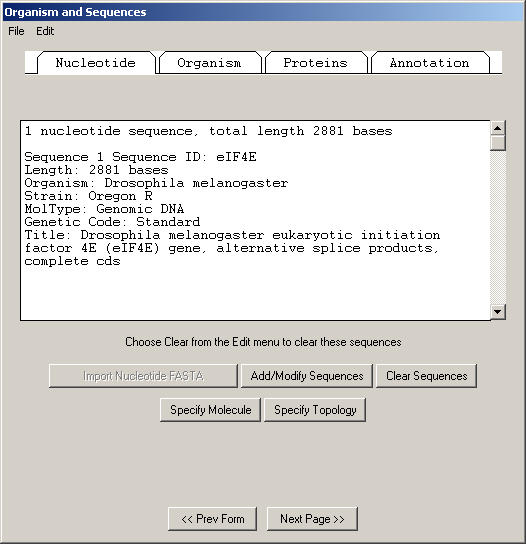The image size is (526, 544).
Task: Click the 'Genetic Code: Standard' line
Action: [x=112, y=222]
